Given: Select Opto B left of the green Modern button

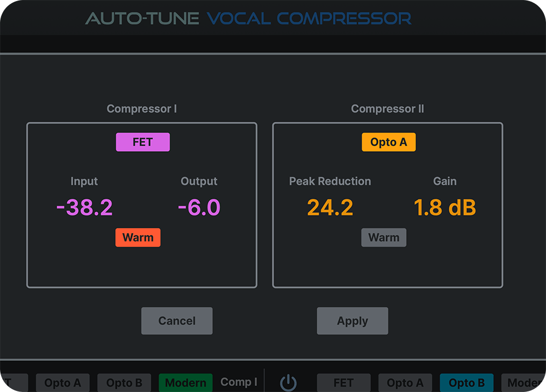Looking at the screenshot, I should [124, 383].
